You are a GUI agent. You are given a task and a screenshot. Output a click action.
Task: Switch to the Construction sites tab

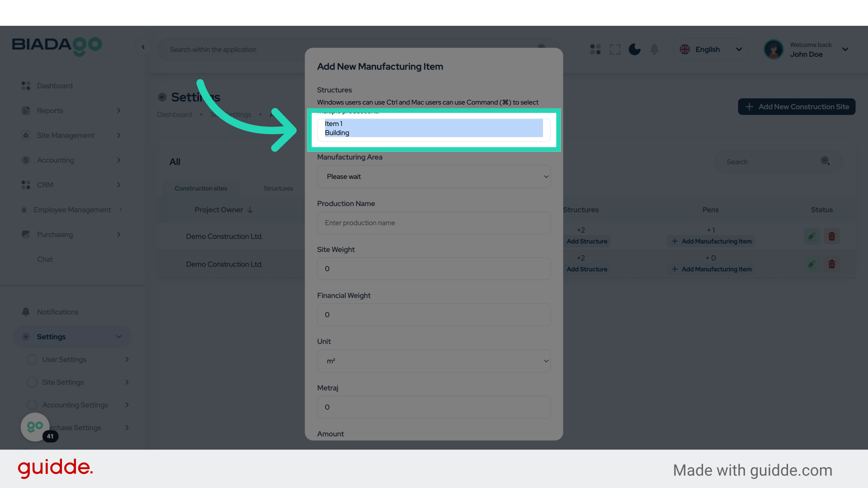[x=201, y=188]
